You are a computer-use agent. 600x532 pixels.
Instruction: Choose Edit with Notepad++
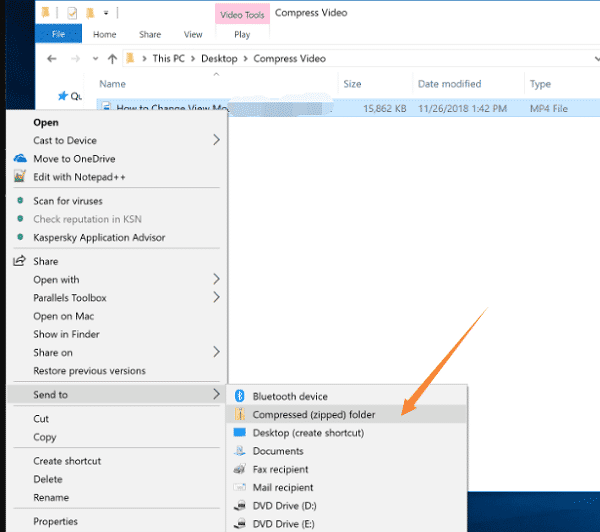coord(117,177)
